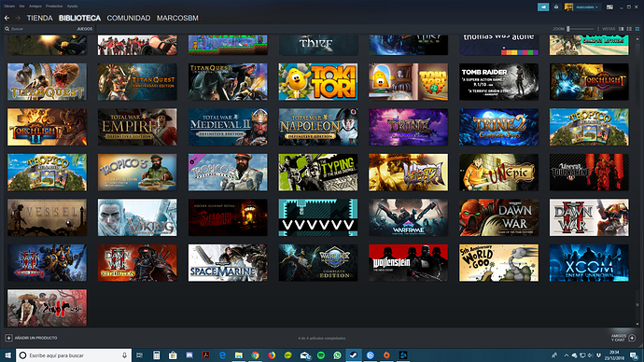Select the grid view icon
The width and height of the screenshot is (644, 362).
tap(637, 29)
